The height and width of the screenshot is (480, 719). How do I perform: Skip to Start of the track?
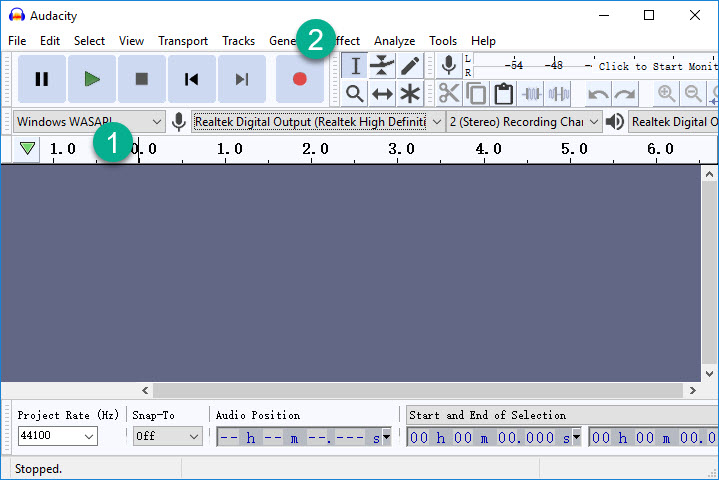coord(192,79)
